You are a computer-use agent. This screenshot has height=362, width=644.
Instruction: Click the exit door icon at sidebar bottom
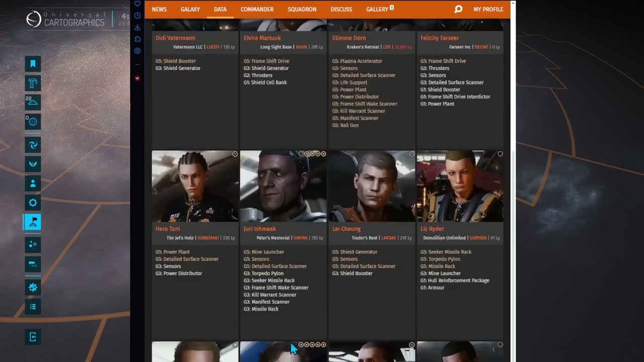[x=33, y=337]
